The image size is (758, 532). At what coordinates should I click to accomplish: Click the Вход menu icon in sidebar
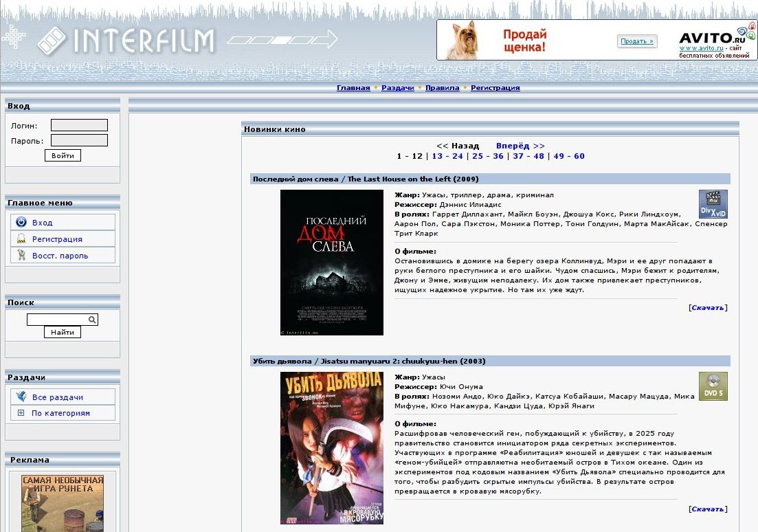21,222
